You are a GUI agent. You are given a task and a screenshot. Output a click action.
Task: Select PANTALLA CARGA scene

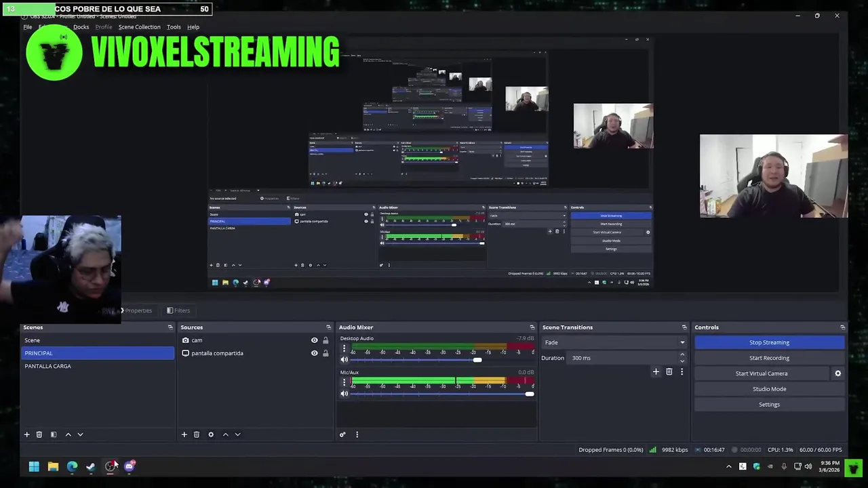tap(98, 366)
